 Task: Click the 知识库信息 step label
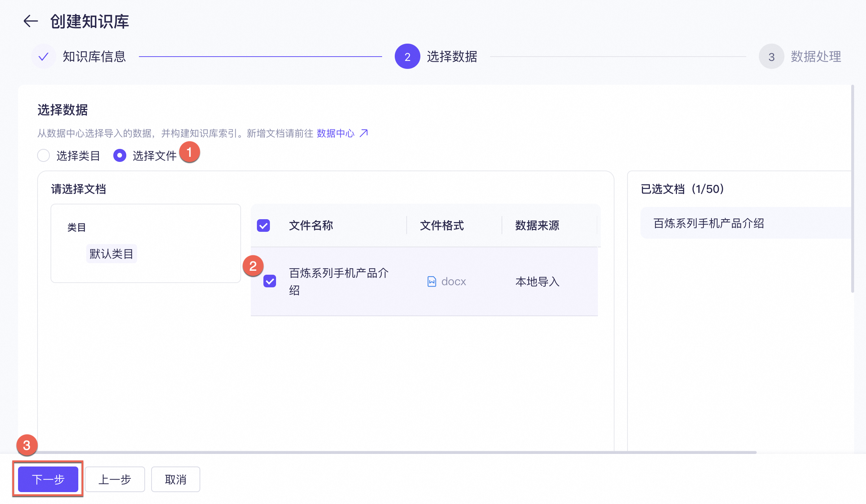coord(94,57)
